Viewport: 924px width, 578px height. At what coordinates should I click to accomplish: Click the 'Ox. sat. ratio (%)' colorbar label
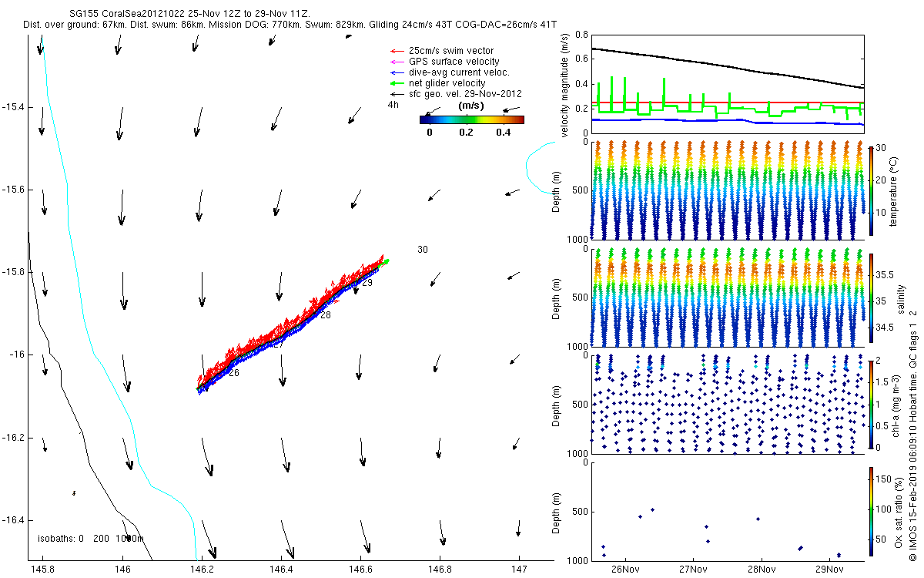899,511
